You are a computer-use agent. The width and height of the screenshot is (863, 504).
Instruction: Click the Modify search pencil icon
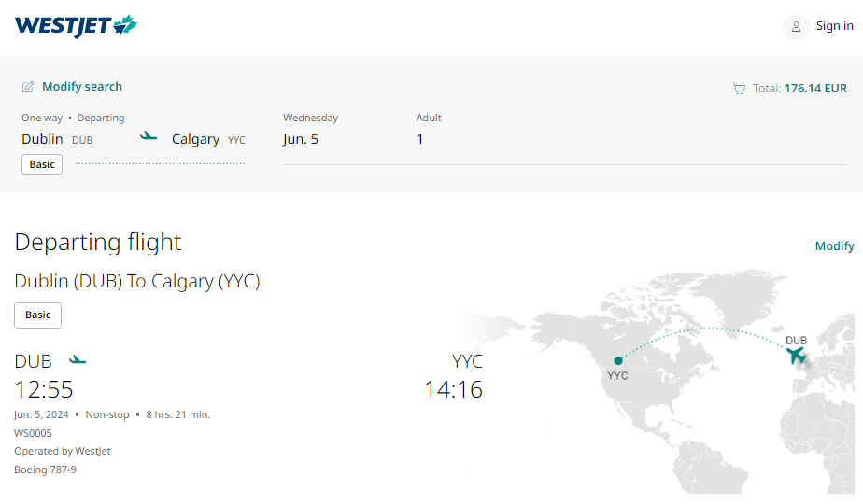point(27,87)
